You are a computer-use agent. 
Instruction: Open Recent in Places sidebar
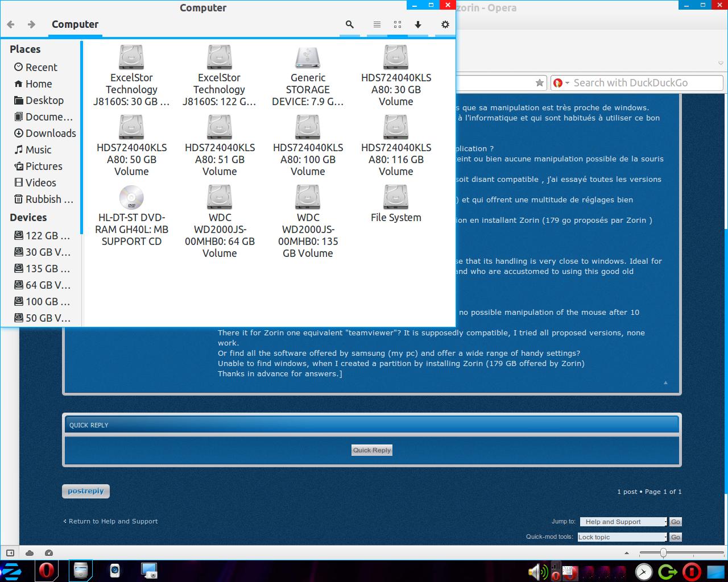tap(41, 67)
